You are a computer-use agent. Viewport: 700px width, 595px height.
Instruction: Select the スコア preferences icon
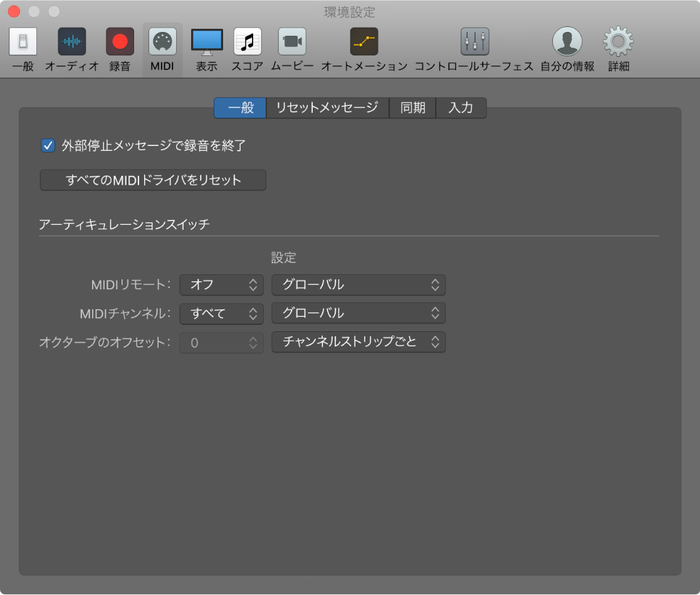click(x=246, y=42)
